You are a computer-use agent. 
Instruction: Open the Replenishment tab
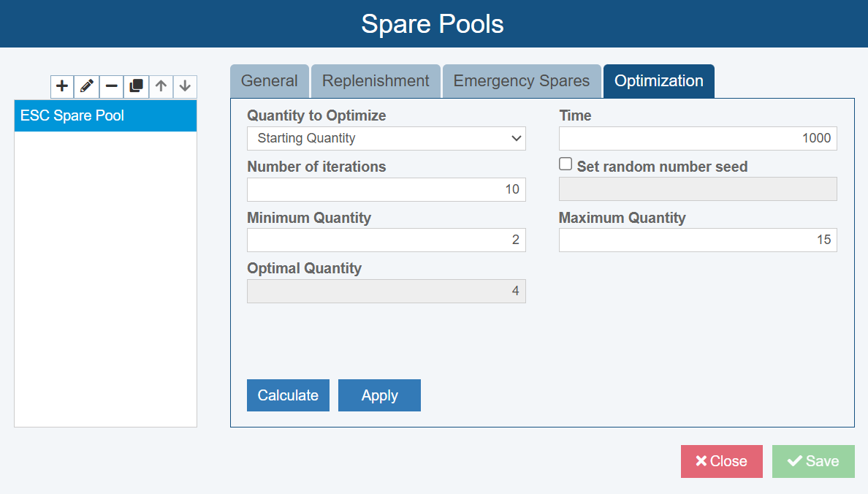[376, 80]
